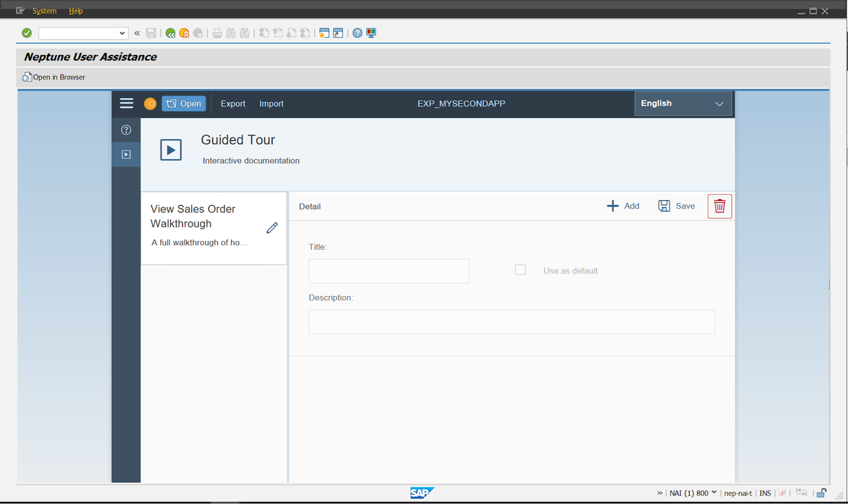
Task: Open the transaction code combo box
Action: pyautogui.click(x=83, y=33)
